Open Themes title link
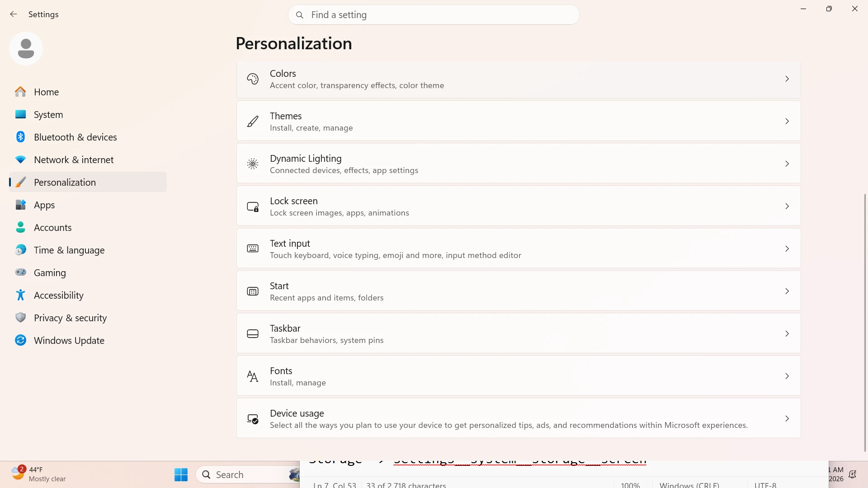Image resolution: width=868 pixels, height=488 pixels. 286,116
